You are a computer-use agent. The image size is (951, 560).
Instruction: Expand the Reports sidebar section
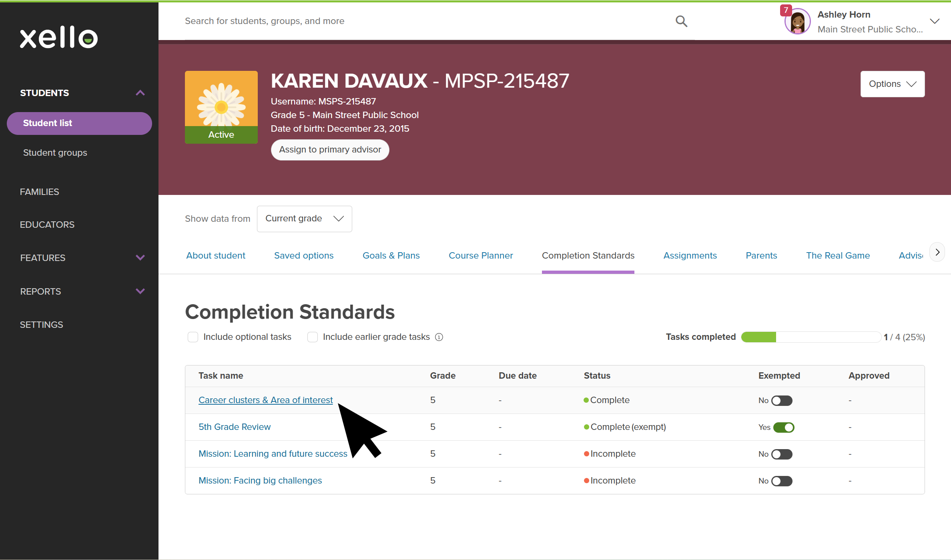[140, 291]
